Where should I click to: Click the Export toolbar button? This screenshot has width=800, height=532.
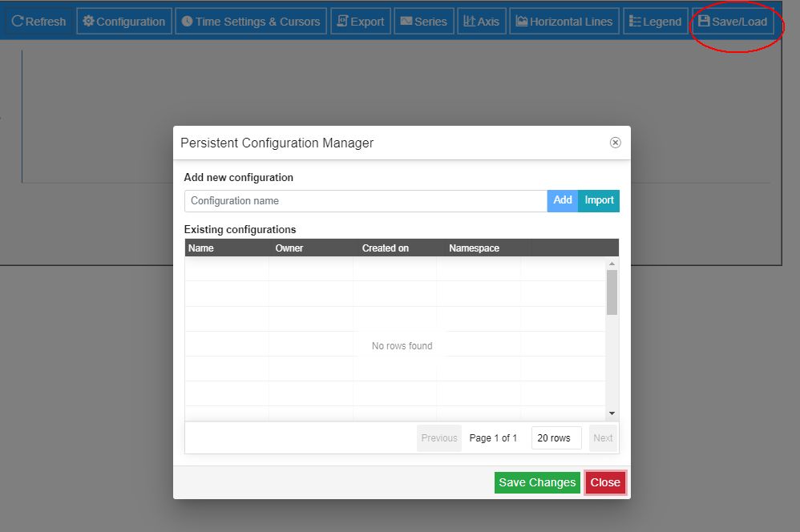pos(360,22)
